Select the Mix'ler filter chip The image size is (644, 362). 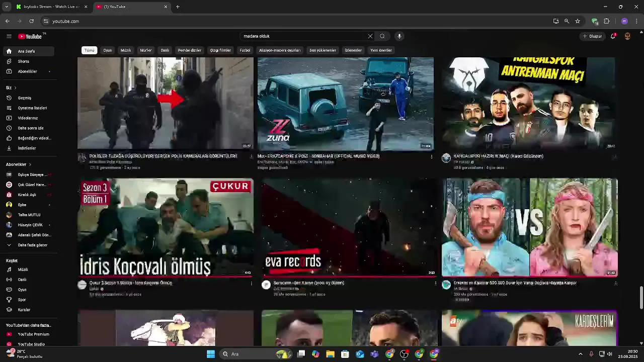tap(146, 50)
